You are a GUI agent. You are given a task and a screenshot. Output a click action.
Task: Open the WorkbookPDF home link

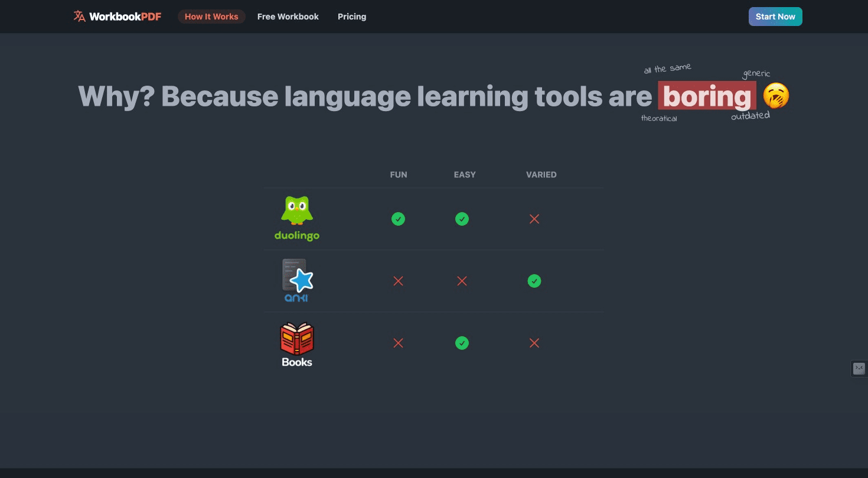(118, 17)
